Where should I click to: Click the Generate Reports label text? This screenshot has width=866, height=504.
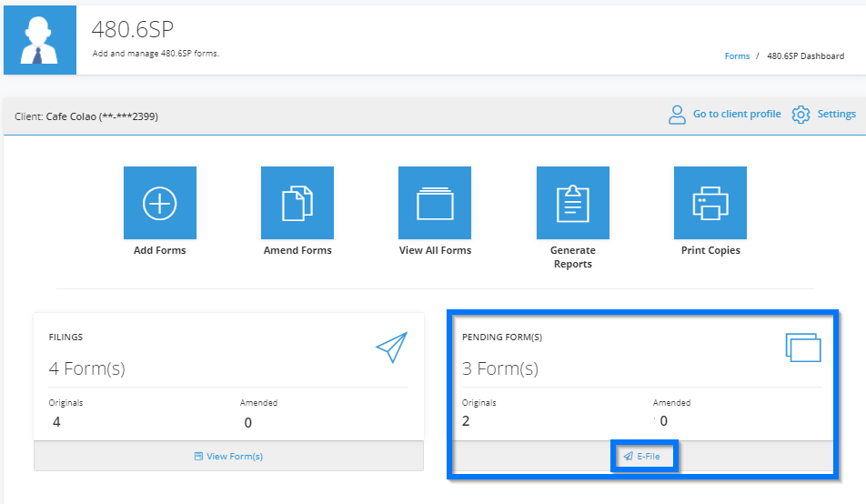tap(573, 257)
